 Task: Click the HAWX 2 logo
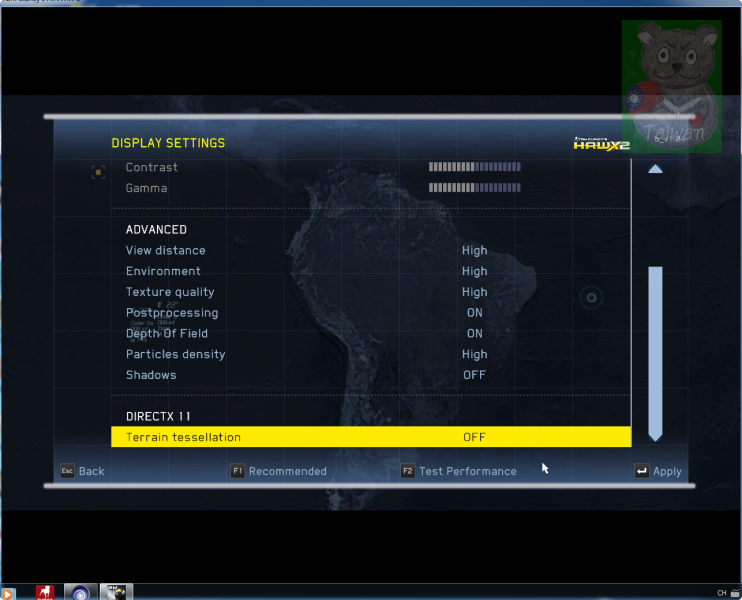click(601, 143)
